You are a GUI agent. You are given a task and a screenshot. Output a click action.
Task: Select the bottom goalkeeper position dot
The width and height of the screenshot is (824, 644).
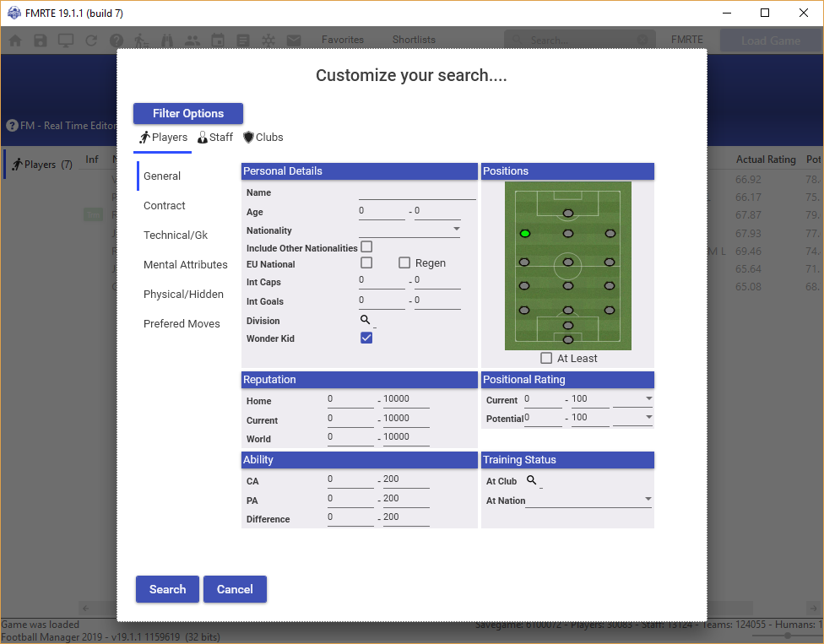(x=567, y=339)
